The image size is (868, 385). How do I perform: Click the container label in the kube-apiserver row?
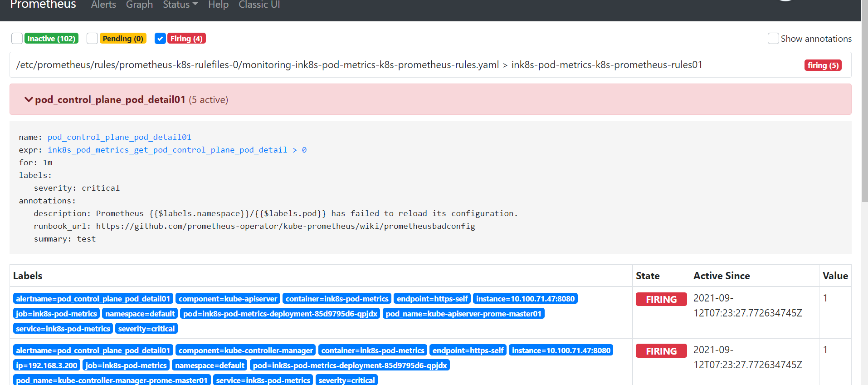tap(337, 299)
